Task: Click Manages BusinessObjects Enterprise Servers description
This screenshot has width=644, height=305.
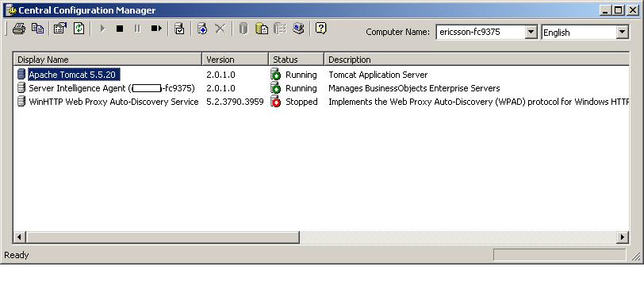Action: pyautogui.click(x=414, y=88)
